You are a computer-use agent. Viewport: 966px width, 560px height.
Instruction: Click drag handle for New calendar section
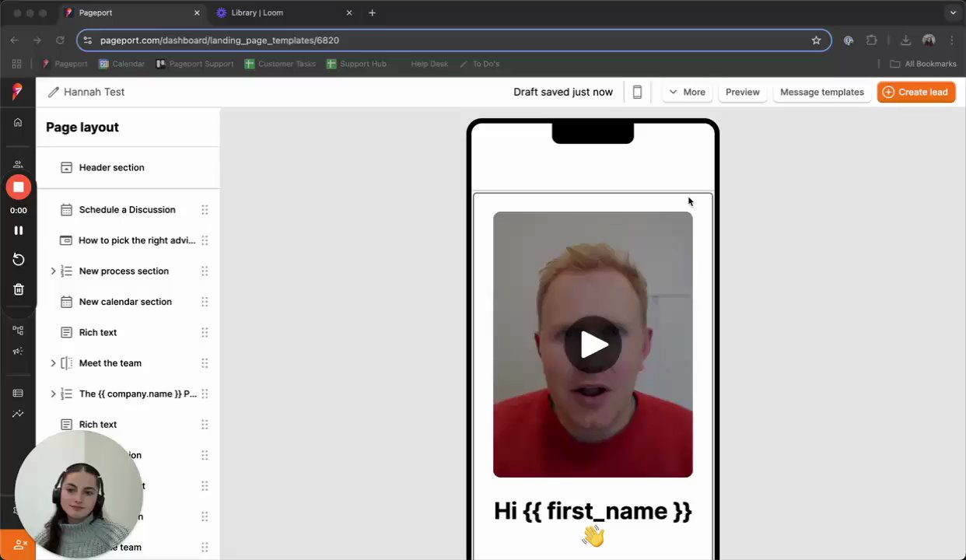coord(205,302)
